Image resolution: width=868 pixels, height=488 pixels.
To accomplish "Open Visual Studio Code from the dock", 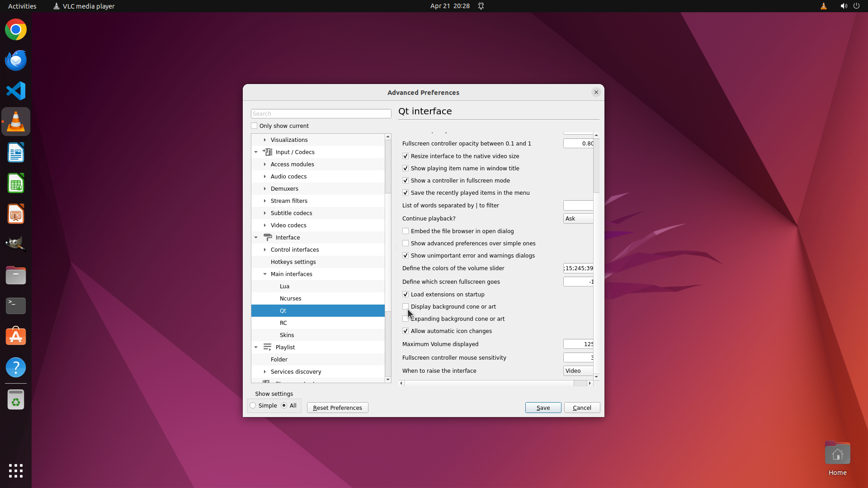I will 16,91.
